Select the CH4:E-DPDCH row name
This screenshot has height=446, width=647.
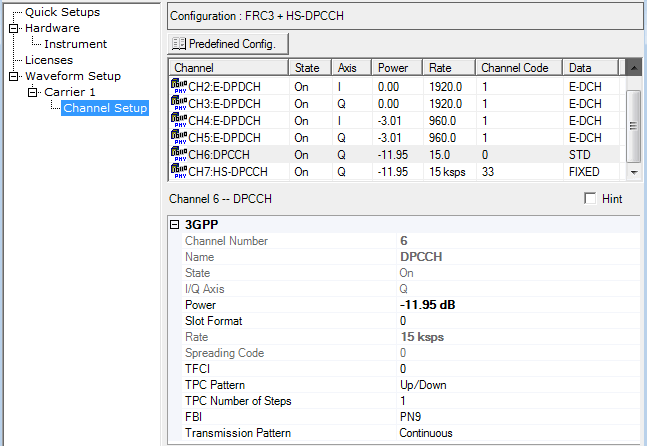coord(224,120)
